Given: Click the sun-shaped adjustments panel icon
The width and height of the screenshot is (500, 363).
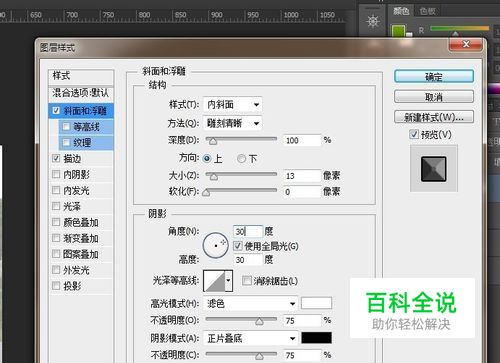Looking at the screenshot, I should [x=372, y=22].
